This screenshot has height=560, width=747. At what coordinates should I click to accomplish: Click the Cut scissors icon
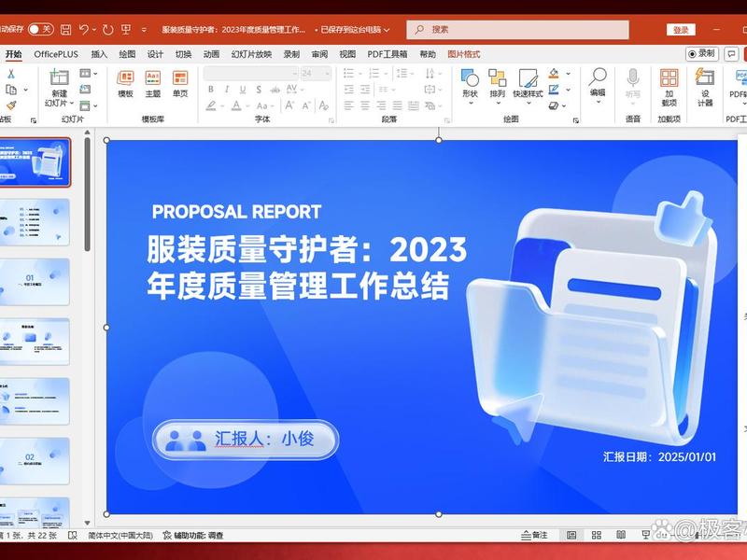pos(11,74)
